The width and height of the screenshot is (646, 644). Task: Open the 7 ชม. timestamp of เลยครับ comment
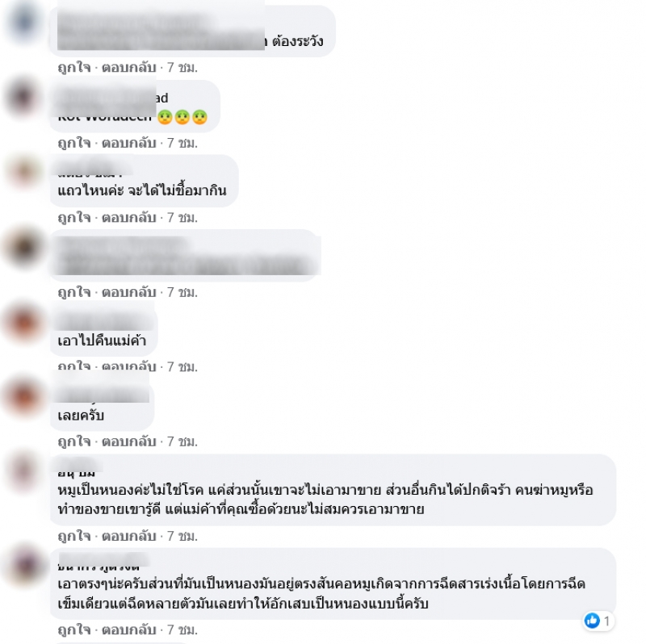(182, 441)
